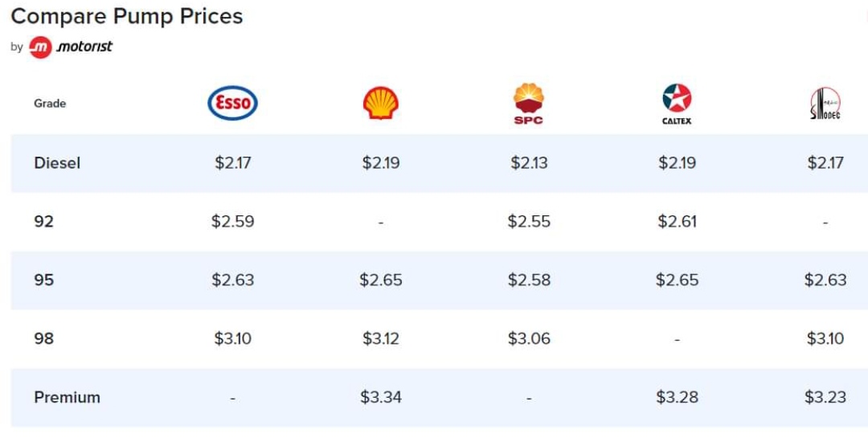This screenshot has width=868, height=446.
Task: Select the 95 grade row label
Action: (x=43, y=280)
